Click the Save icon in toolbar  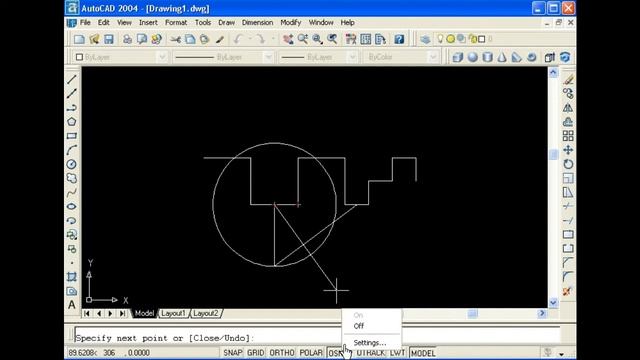coord(109,39)
